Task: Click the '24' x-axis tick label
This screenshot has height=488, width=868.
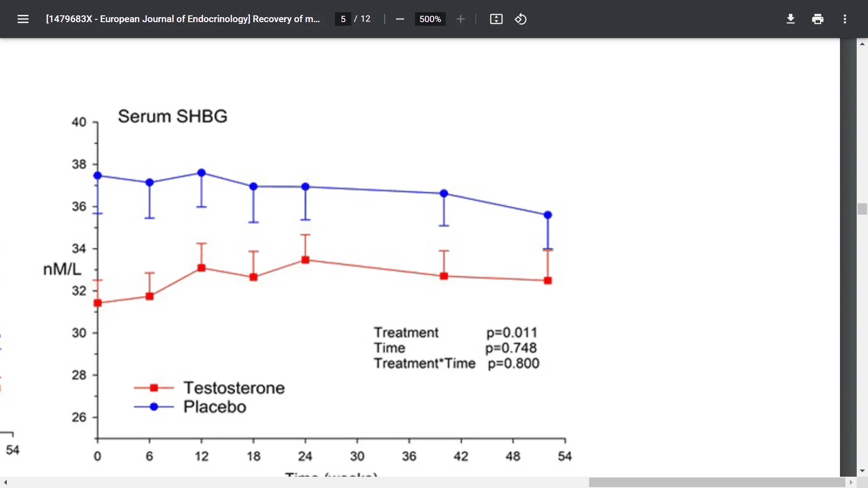Action: coord(305,456)
